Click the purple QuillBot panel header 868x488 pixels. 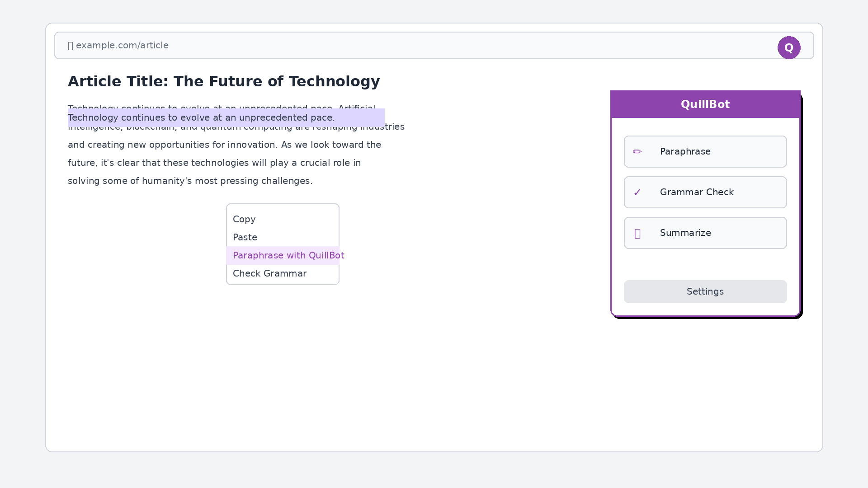click(705, 104)
